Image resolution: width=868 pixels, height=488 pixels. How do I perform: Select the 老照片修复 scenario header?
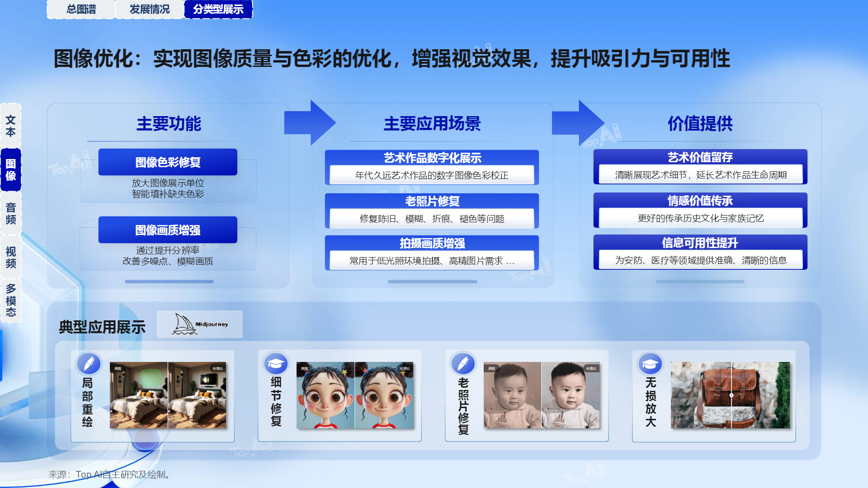(x=432, y=201)
